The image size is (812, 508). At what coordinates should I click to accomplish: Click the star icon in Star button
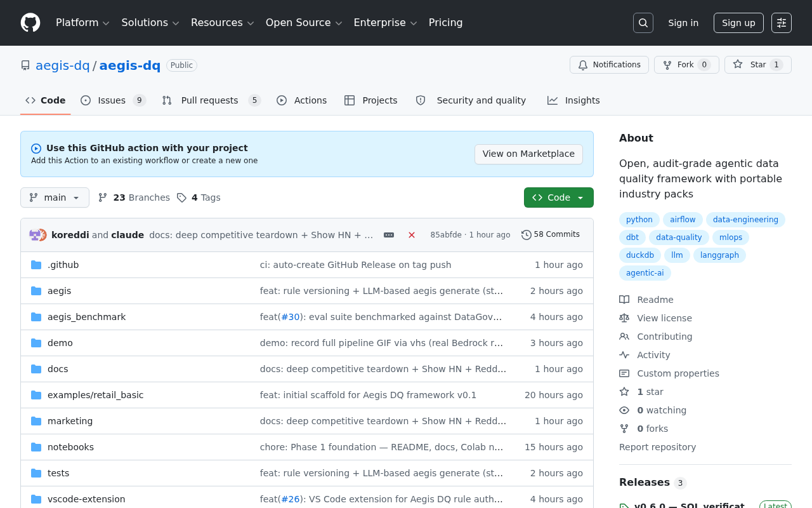738,65
